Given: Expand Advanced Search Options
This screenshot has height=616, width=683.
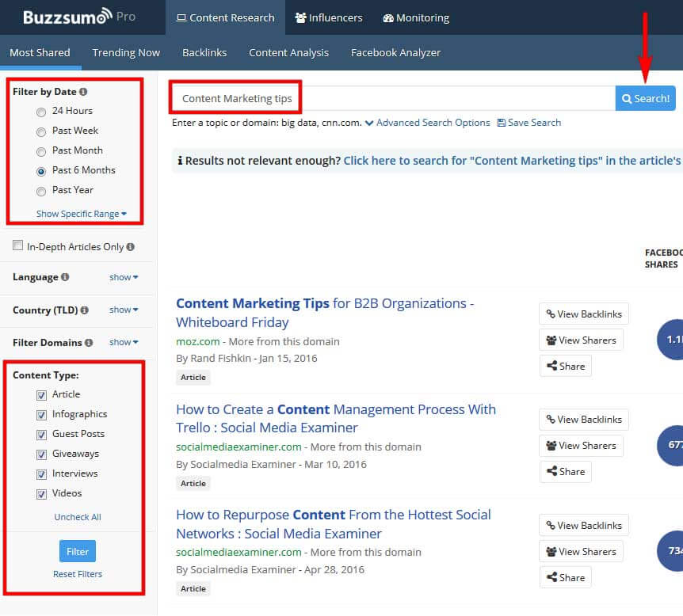Looking at the screenshot, I should pyautogui.click(x=428, y=123).
